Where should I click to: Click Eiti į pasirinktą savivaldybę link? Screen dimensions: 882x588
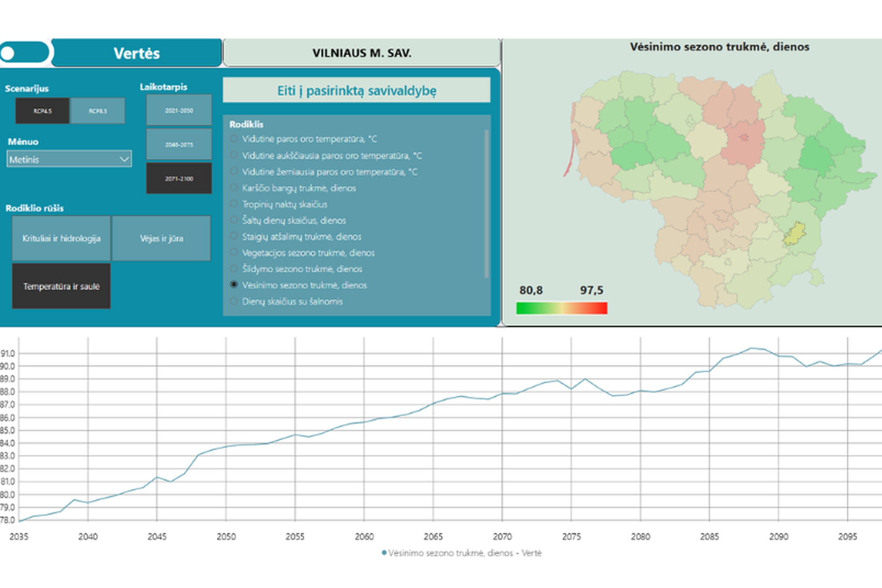tap(357, 91)
